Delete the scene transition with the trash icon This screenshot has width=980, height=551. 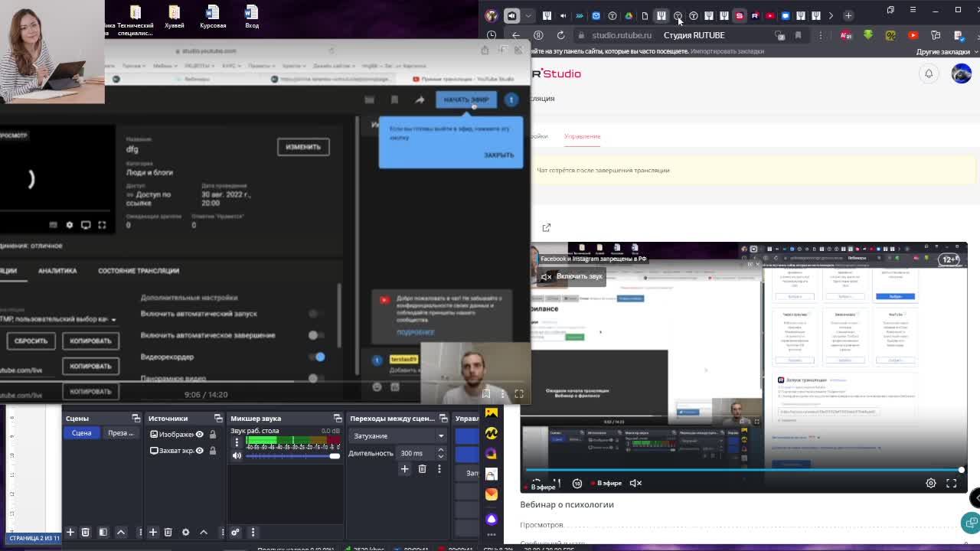pos(422,468)
